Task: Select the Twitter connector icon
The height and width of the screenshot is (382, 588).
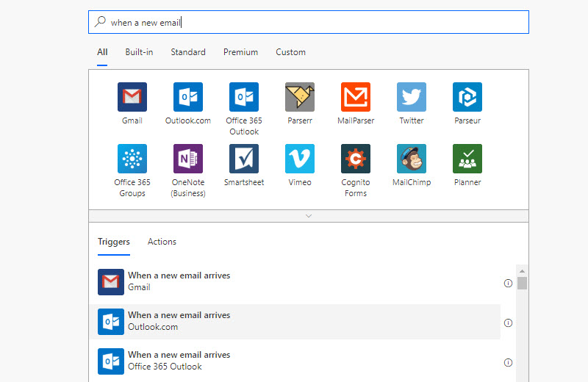Action: (412, 97)
